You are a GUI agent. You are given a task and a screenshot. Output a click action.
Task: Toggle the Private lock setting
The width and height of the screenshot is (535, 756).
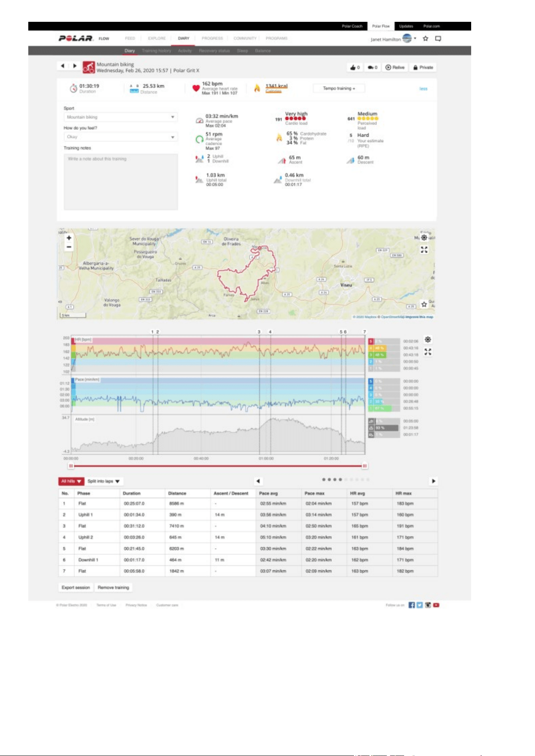[x=423, y=67]
